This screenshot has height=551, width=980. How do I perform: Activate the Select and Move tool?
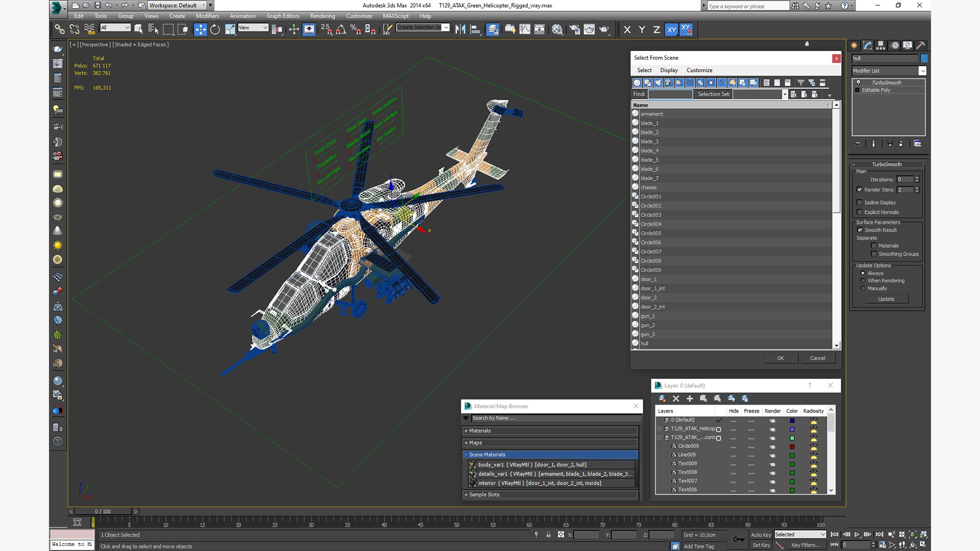click(x=201, y=29)
